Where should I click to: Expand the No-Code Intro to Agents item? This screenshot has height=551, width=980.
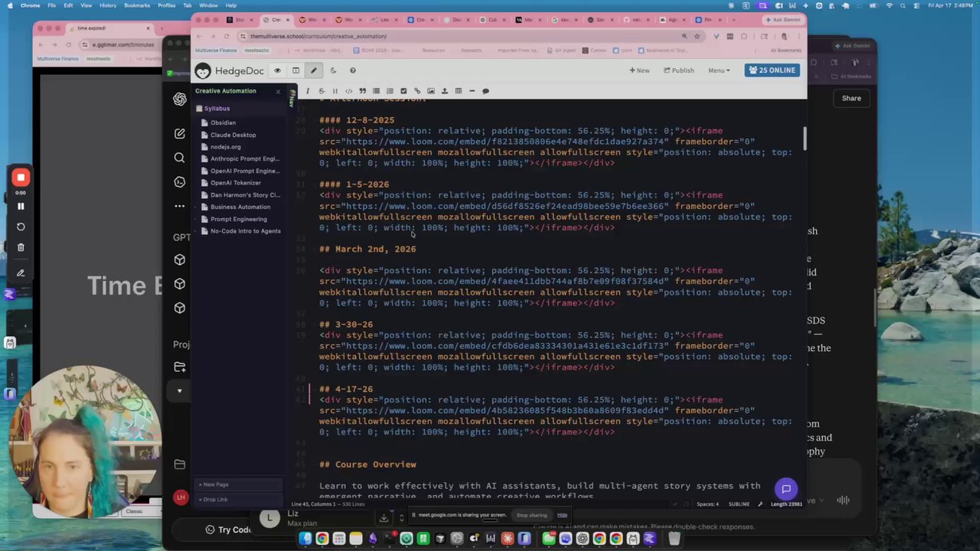tap(245, 231)
